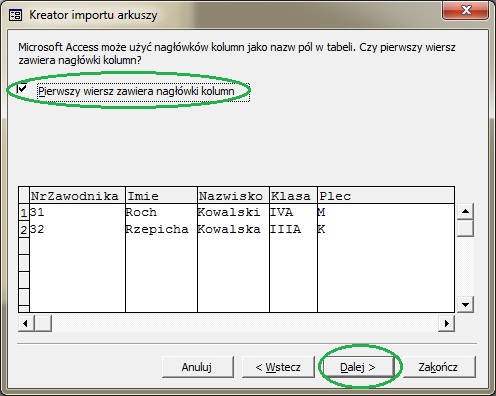Click the horizontal scrollbar thumb
The height and width of the screenshot is (396, 496).
click(x=43, y=323)
